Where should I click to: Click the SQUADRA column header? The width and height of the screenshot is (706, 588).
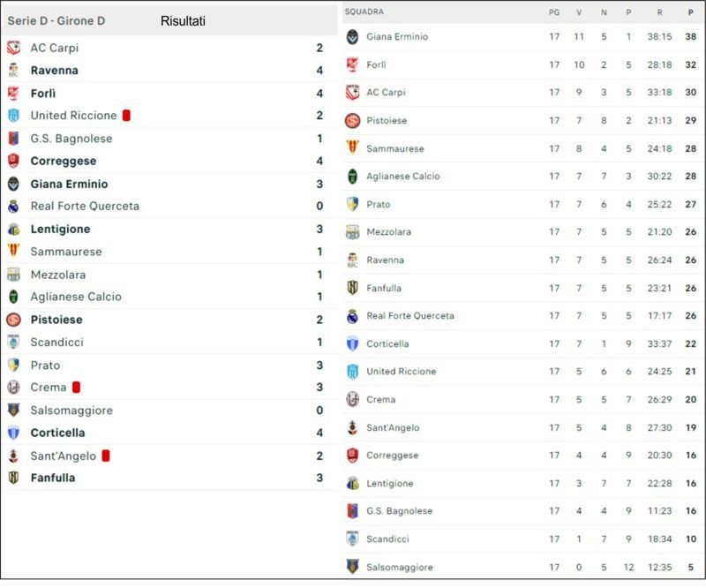[364, 11]
